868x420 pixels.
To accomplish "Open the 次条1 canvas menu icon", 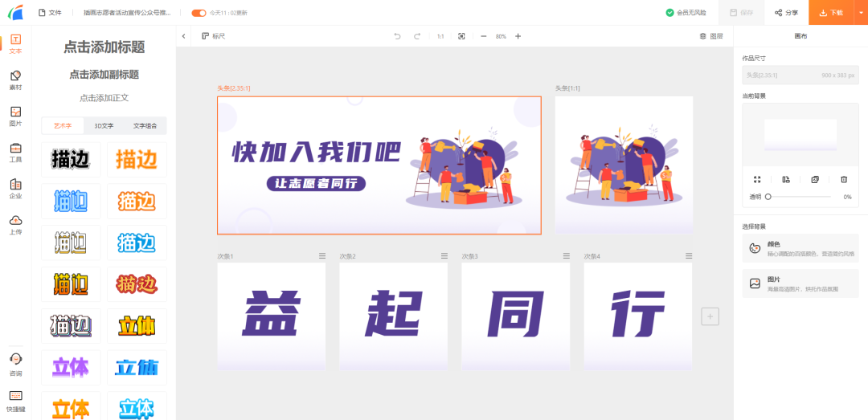I will (321, 255).
